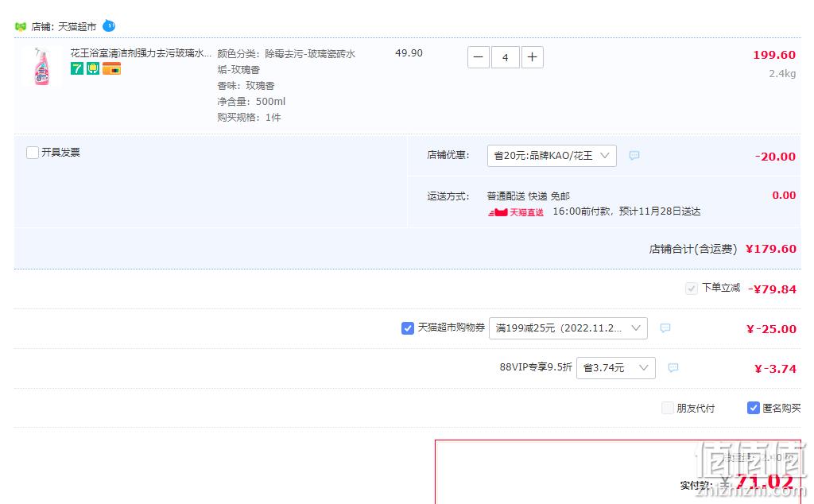The width and height of the screenshot is (814, 504).
Task: Click the green plug service badge
Action: (93, 68)
